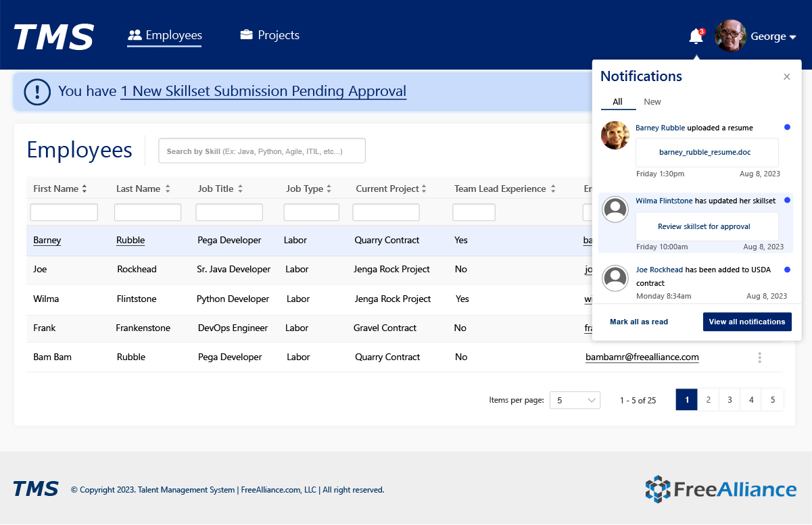Toggle unread dot on Barney Rubble notification
This screenshot has height=525, width=812.
click(x=787, y=127)
